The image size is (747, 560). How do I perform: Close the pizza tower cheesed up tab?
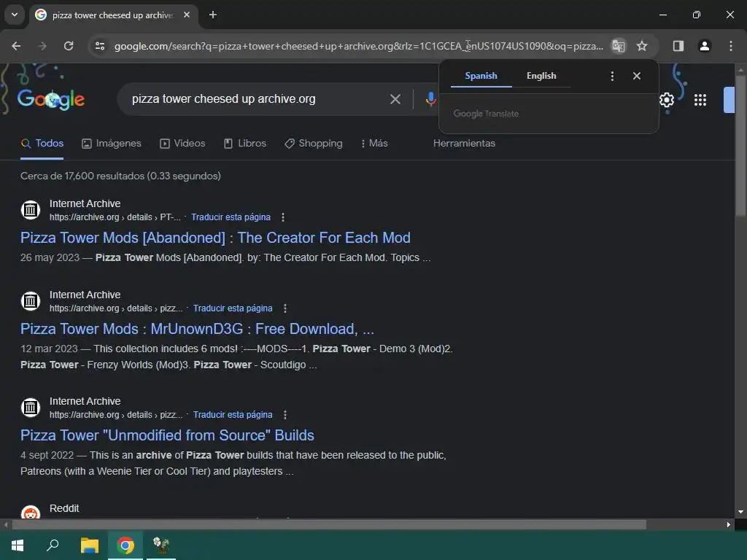187,15
